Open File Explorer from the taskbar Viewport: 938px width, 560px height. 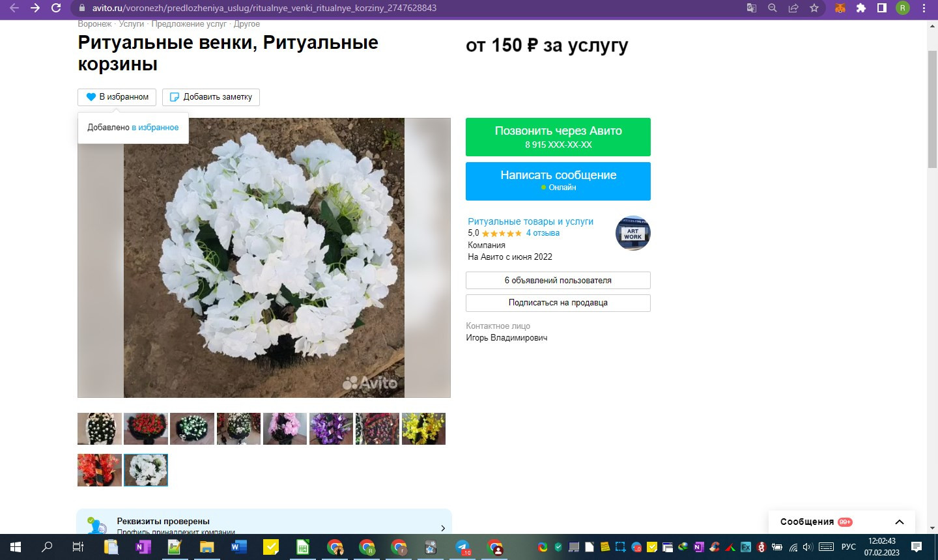(206, 547)
